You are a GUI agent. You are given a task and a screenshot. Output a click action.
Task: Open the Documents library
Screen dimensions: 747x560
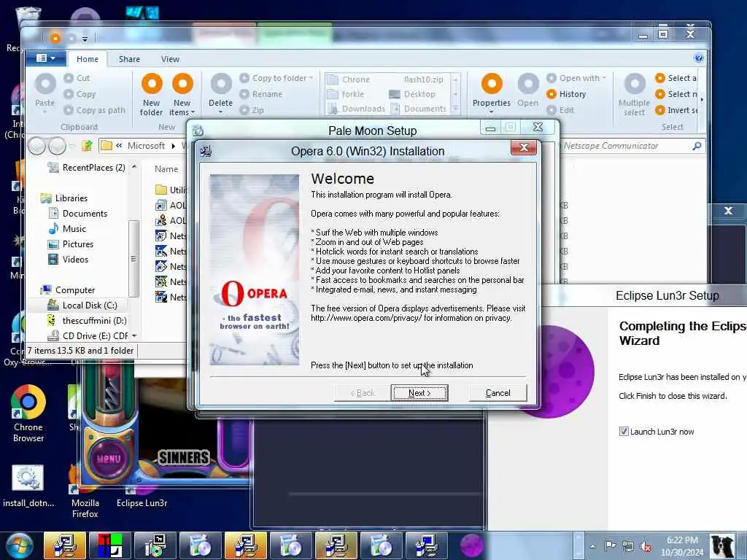[x=78, y=214]
